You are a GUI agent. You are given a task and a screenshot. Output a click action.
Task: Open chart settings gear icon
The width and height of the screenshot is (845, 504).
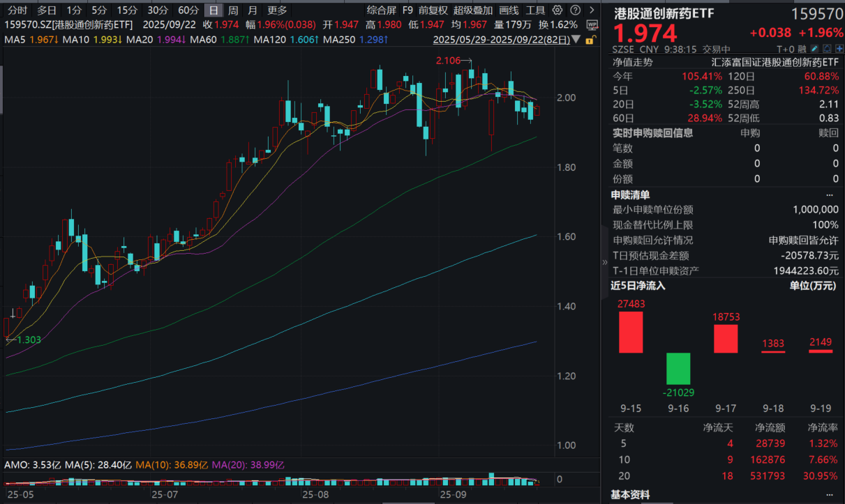click(557, 10)
